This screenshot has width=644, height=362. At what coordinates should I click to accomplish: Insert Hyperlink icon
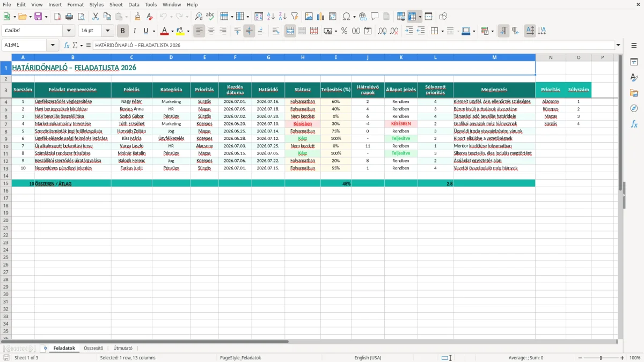[363, 17]
